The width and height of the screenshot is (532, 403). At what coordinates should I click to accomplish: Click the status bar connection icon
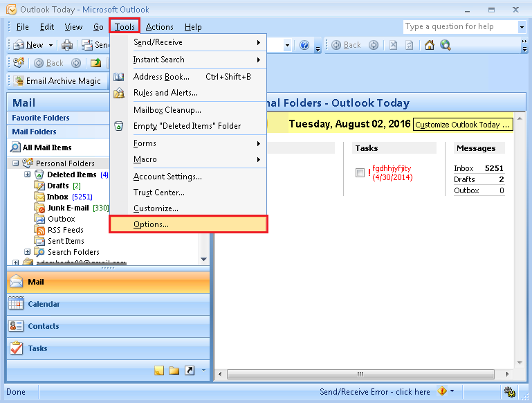click(509, 392)
